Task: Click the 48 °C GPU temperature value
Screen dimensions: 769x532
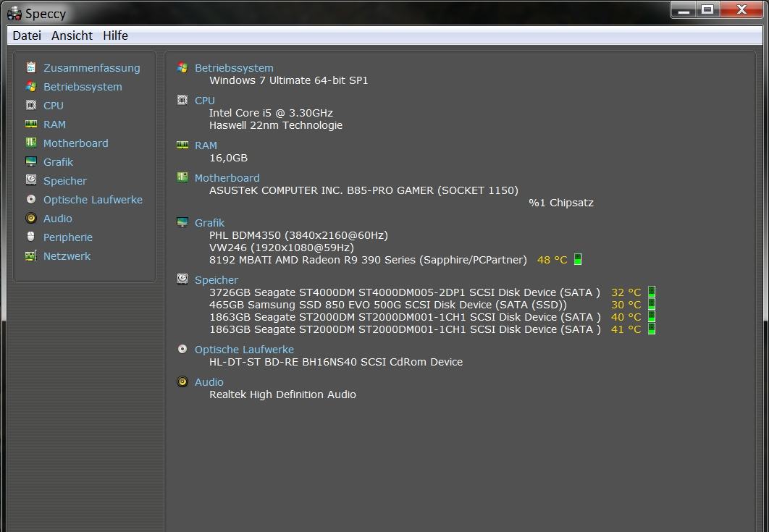Action: point(552,260)
